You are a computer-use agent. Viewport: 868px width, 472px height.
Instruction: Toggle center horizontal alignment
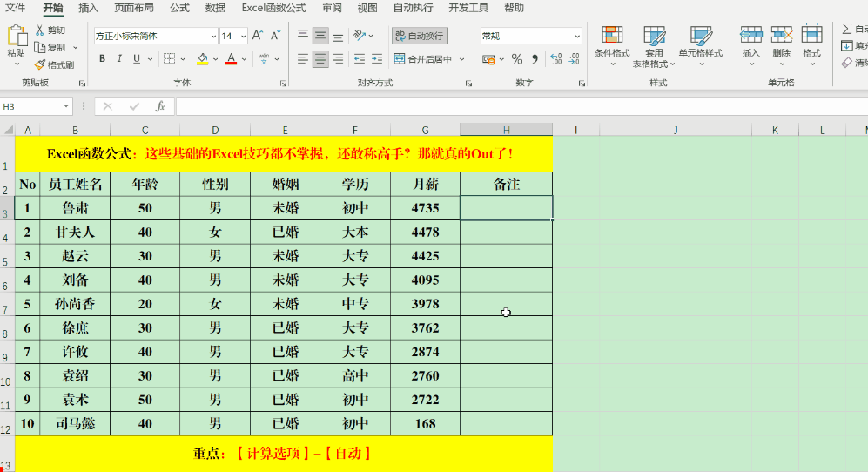pyautogui.click(x=320, y=58)
